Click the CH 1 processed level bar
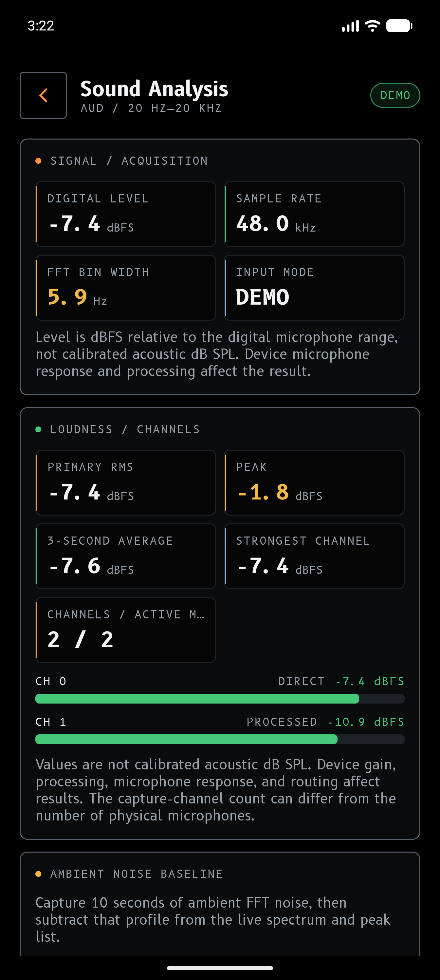This screenshot has height=980, width=440. point(220,739)
